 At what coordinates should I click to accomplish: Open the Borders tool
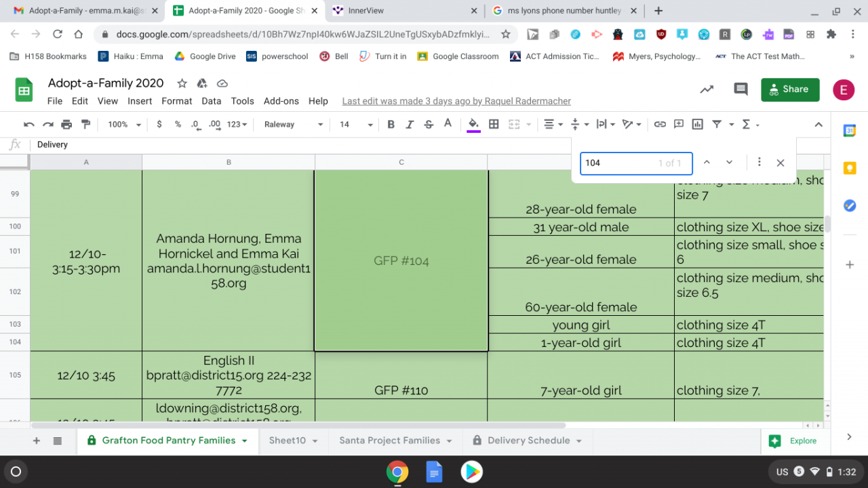coord(494,124)
